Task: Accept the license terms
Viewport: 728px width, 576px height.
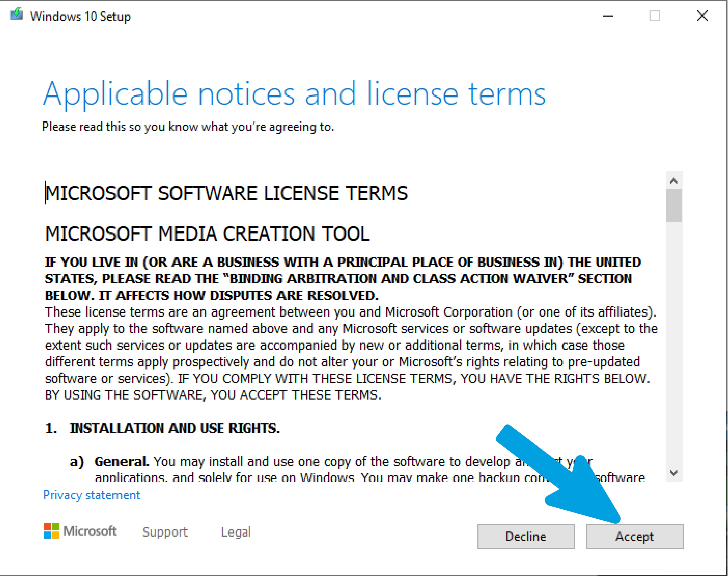Action: click(635, 536)
